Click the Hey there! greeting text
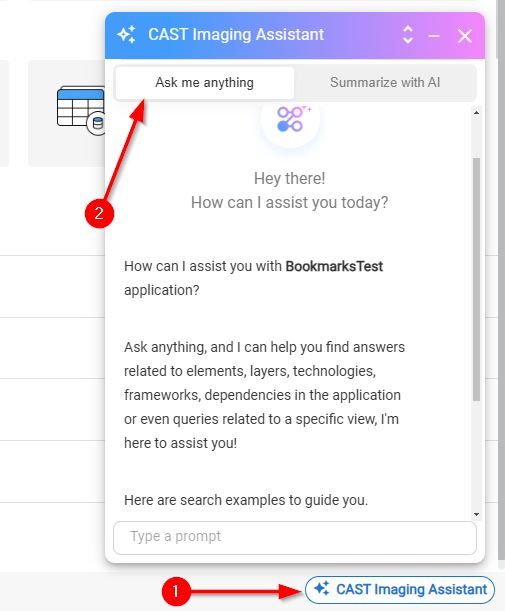Viewport: 505px width, 611px height. click(x=290, y=178)
